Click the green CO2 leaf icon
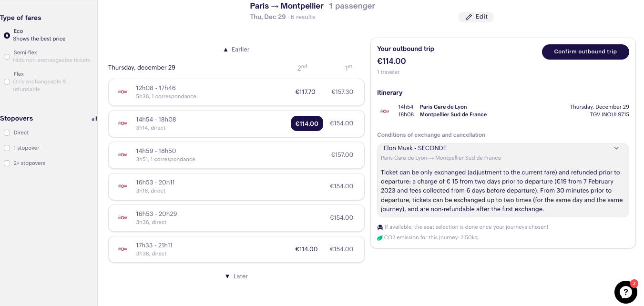 click(x=380, y=238)
